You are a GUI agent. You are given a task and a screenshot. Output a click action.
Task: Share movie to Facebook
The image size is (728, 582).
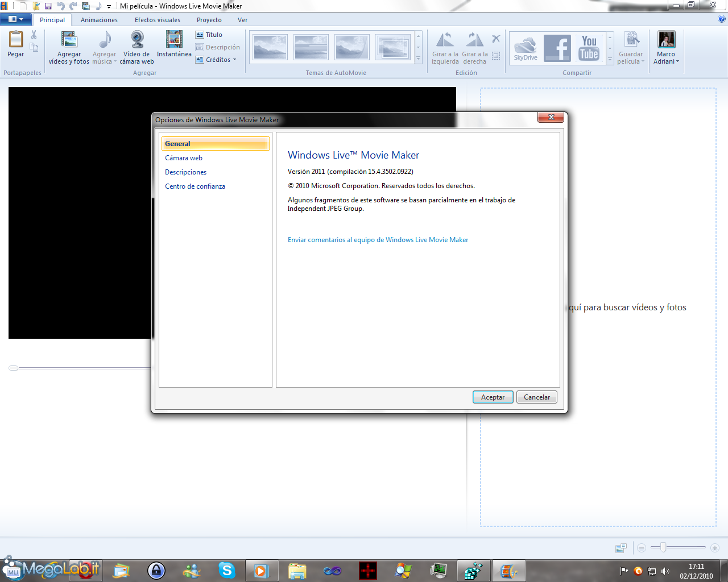(x=557, y=48)
